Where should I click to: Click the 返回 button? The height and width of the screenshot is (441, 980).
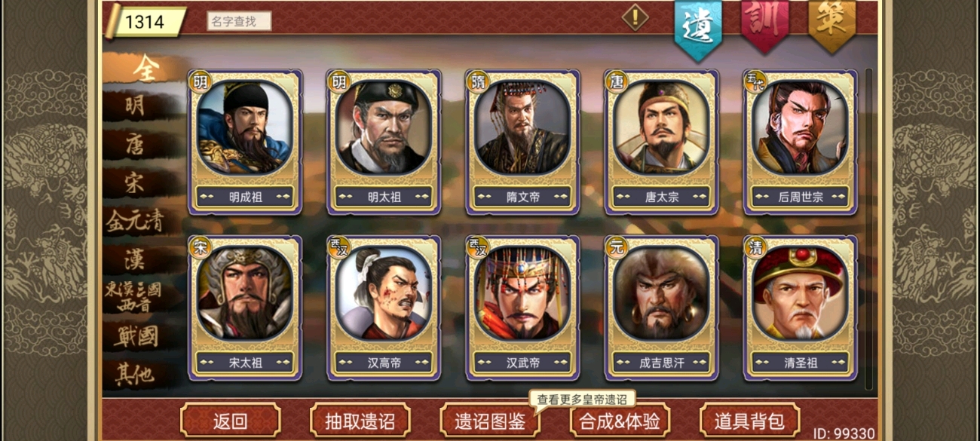coord(230,421)
